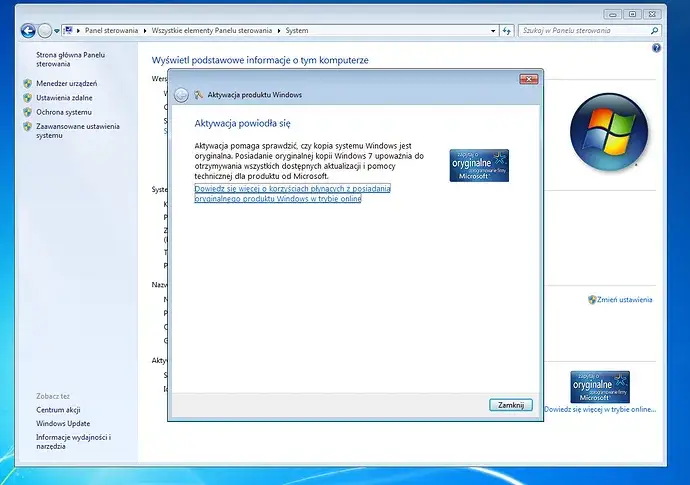Screen dimensions: 690x485
Task: Open Windows Update link
Action: pyautogui.click(x=63, y=423)
